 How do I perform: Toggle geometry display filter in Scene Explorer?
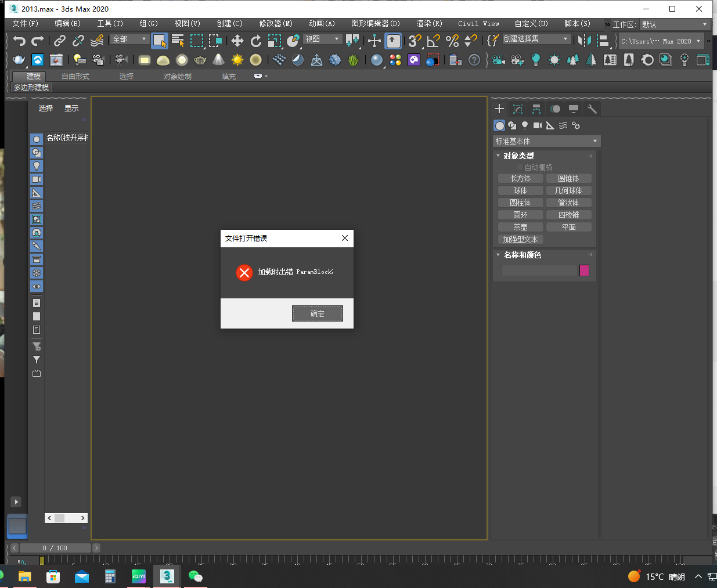[37, 139]
